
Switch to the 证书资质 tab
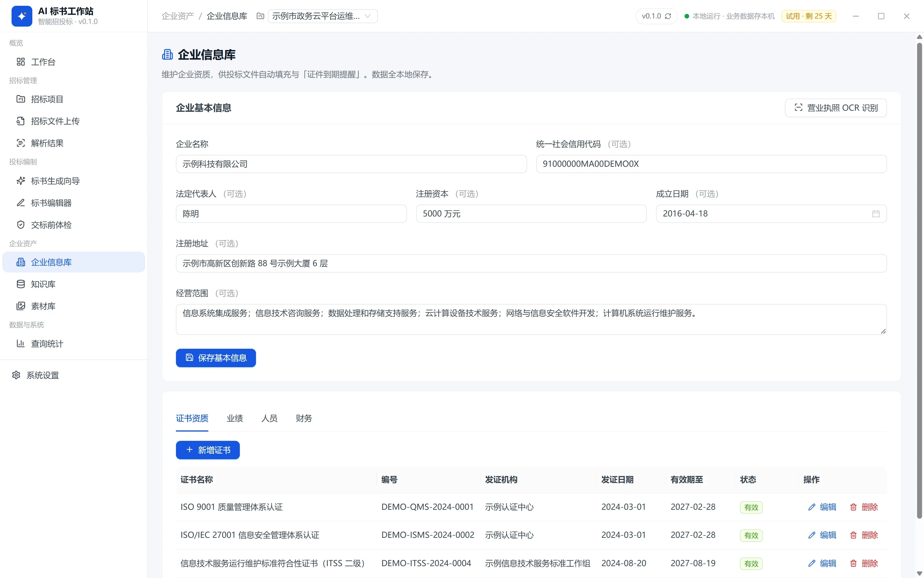tap(192, 418)
